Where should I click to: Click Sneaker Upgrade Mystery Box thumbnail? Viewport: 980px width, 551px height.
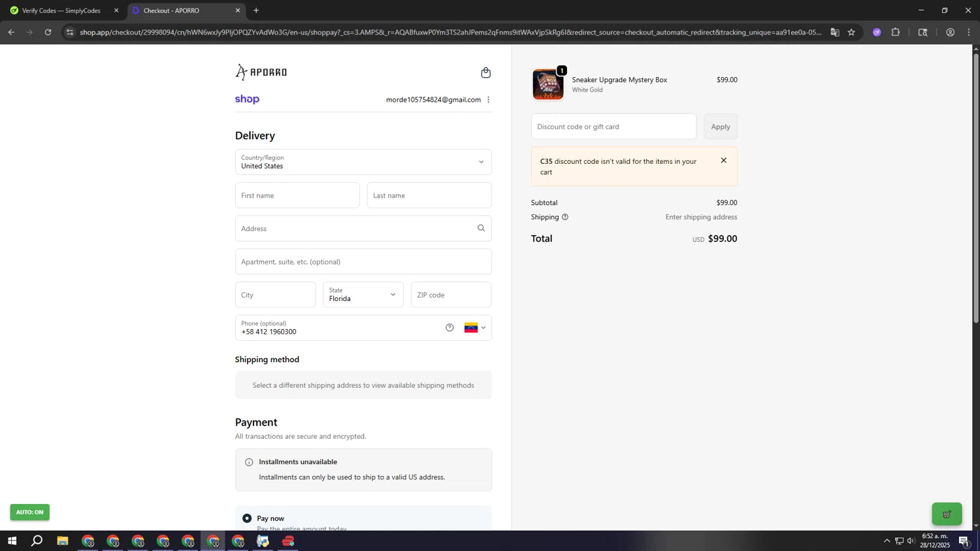pyautogui.click(x=548, y=84)
